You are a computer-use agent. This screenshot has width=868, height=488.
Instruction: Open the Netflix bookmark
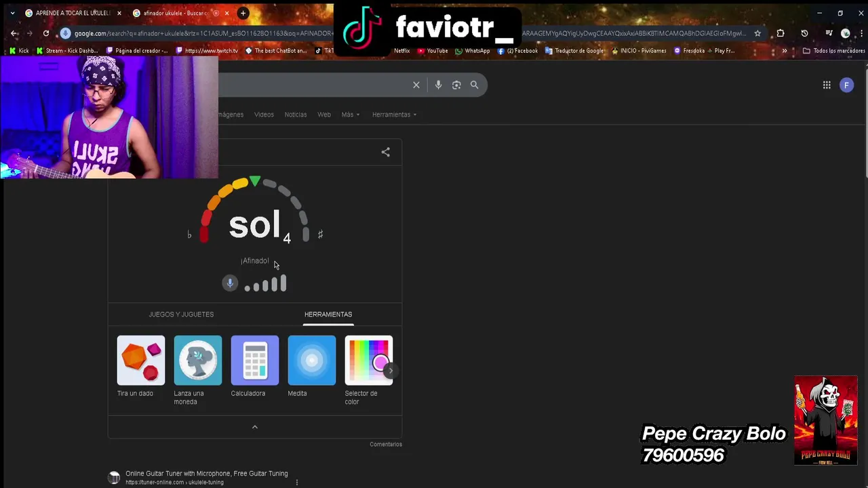click(x=401, y=51)
